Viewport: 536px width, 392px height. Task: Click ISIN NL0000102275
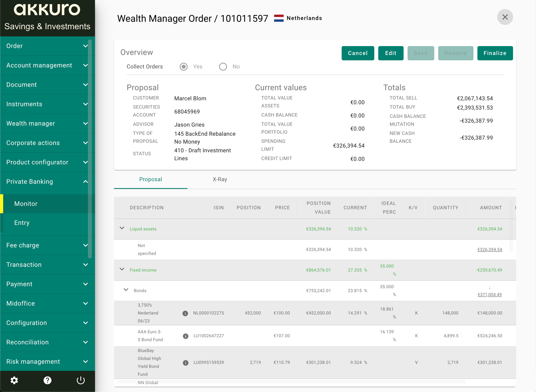coord(209,313)
